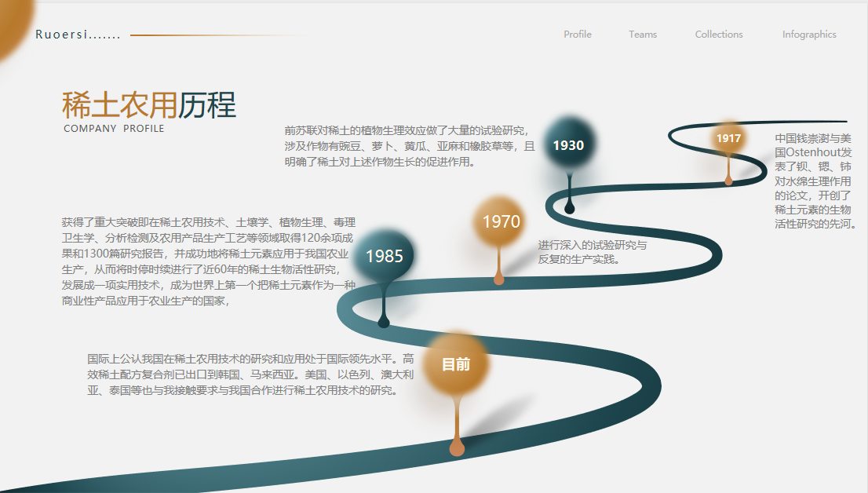
Task: Click the 稀土农用历程 heading
Action: click(148, 105)
